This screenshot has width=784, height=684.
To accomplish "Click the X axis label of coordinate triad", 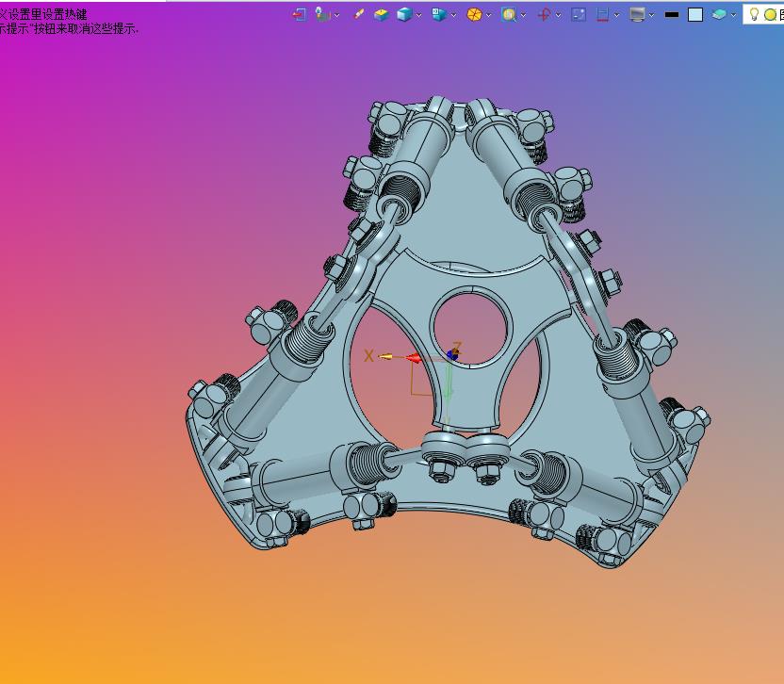I will [x=368, y=355].
